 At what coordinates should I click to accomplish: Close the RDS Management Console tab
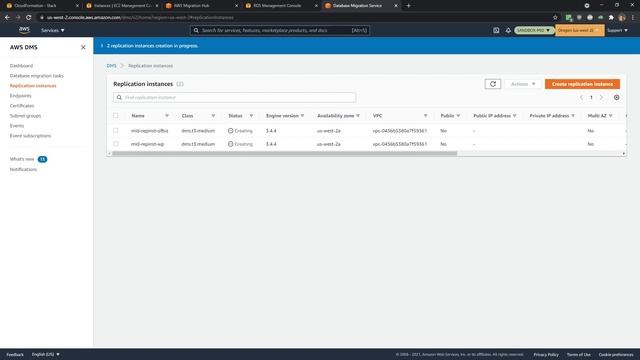click(x=316, y=6)
